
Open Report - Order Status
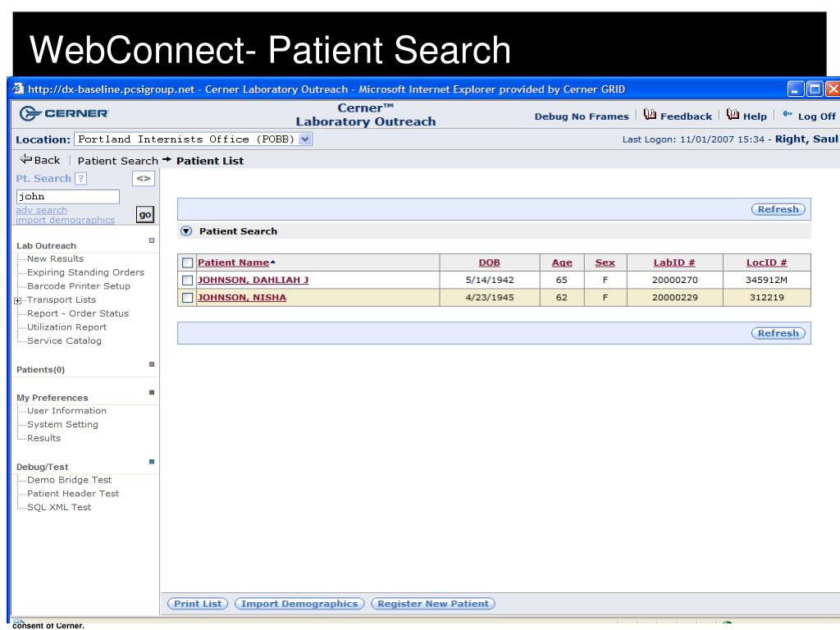click(78, 313)
